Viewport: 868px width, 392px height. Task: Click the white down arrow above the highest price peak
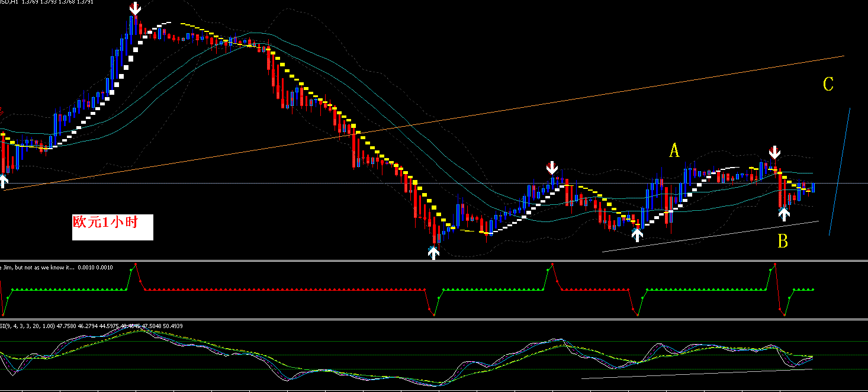pyautogui.click(x=136, y=8)
